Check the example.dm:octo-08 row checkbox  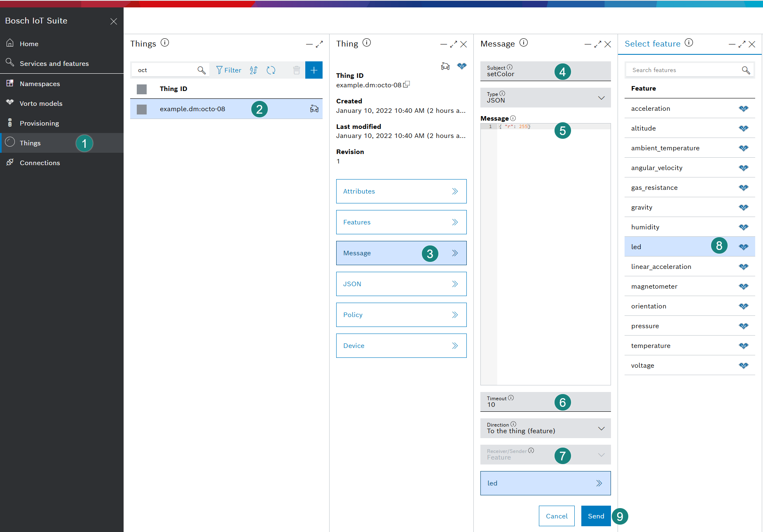coord(142,109)
